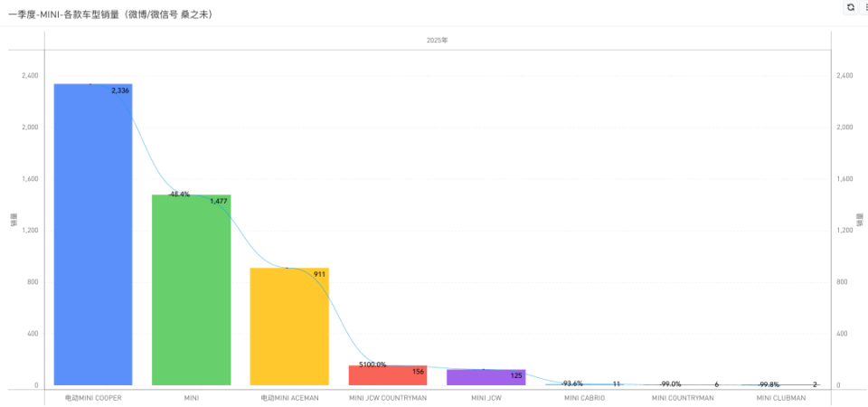Click the 1,600 tick on right axis
868x407 pixels.
click(x=844, y=179)
